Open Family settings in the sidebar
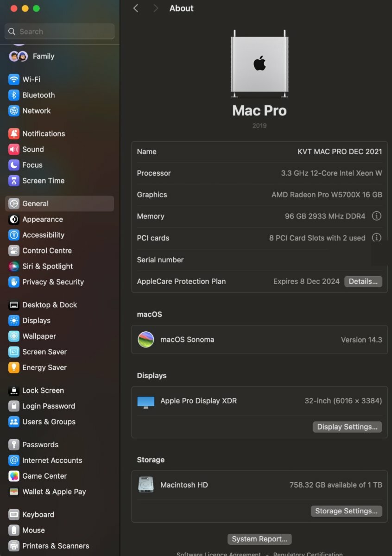The width and height of the screenshot is (392, 556). click(59, 56)
